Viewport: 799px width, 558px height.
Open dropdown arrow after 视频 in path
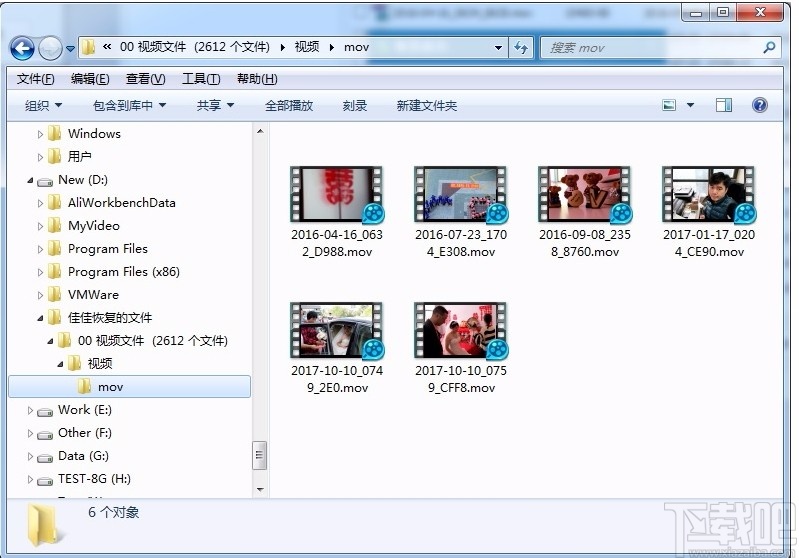click(x=332, y=47)
